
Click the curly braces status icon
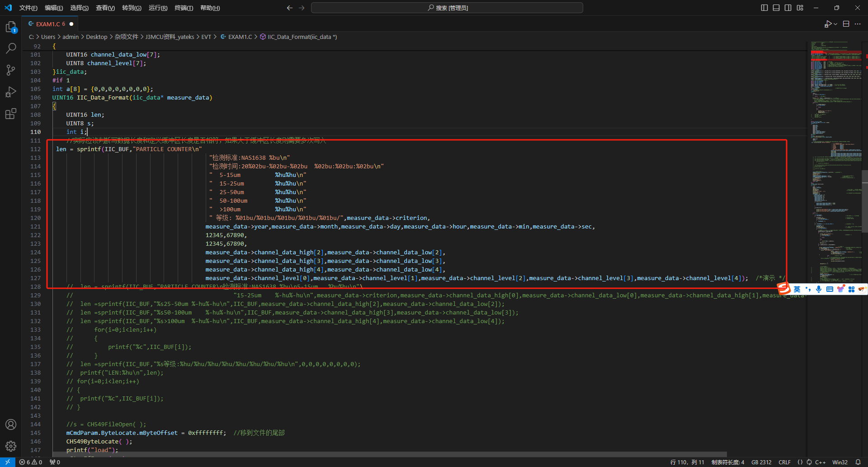point(800,462)
